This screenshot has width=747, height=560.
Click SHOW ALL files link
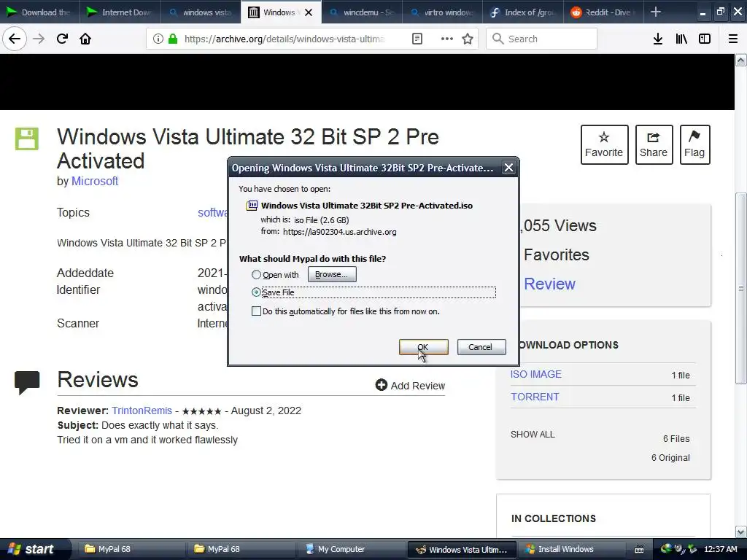(533, 435)
